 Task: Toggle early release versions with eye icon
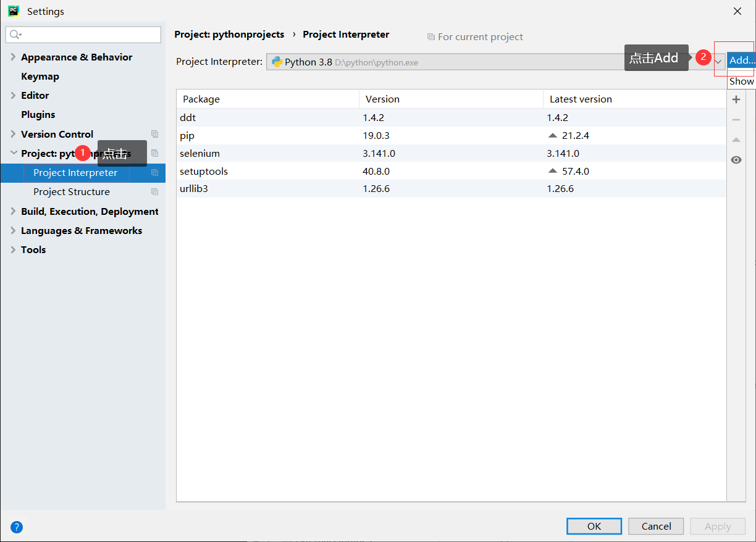[x=736, y=160]
